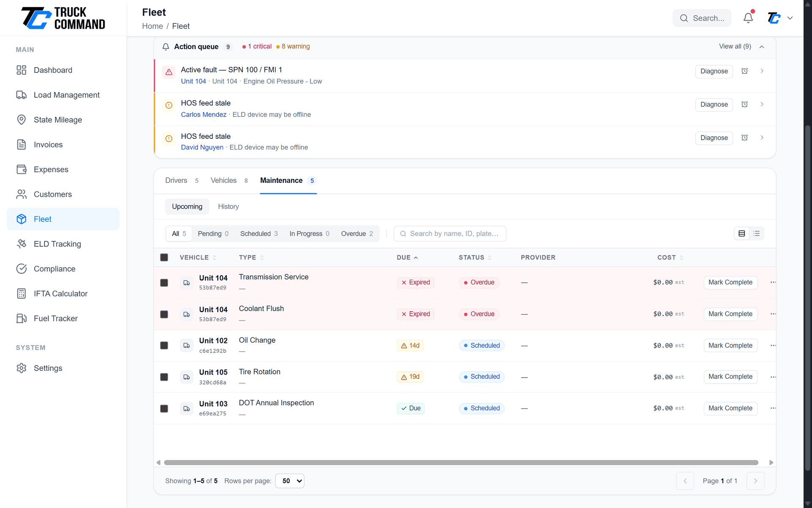
Task: Sort table by Due column
Action: pyautogui.click(x=407, y=257)
